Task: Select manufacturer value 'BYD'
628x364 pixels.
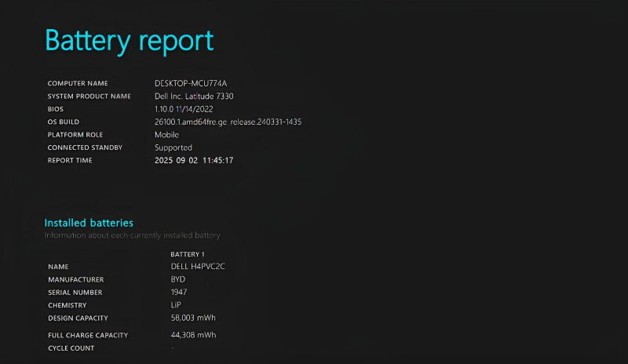Action: point(178,279)
